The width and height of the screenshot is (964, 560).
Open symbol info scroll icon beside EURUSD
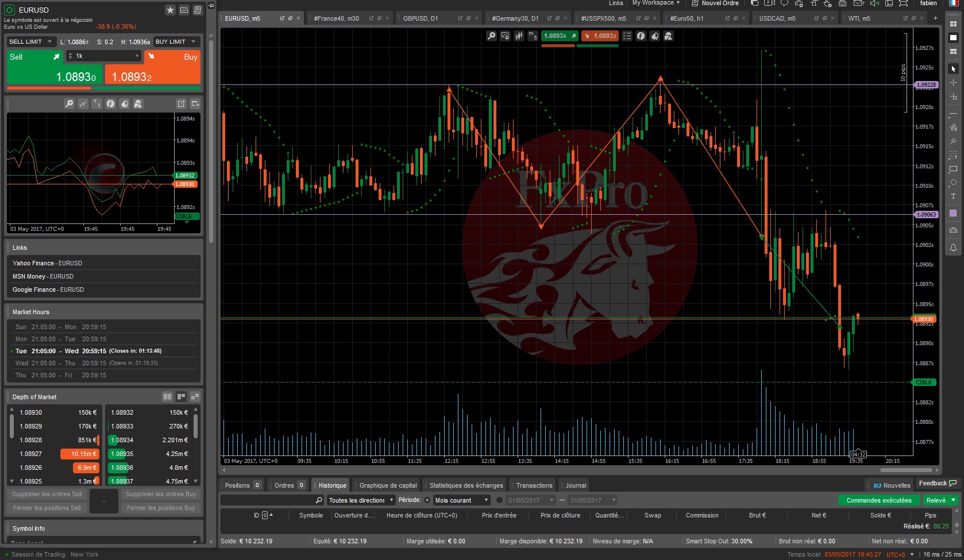click(198, 10)
